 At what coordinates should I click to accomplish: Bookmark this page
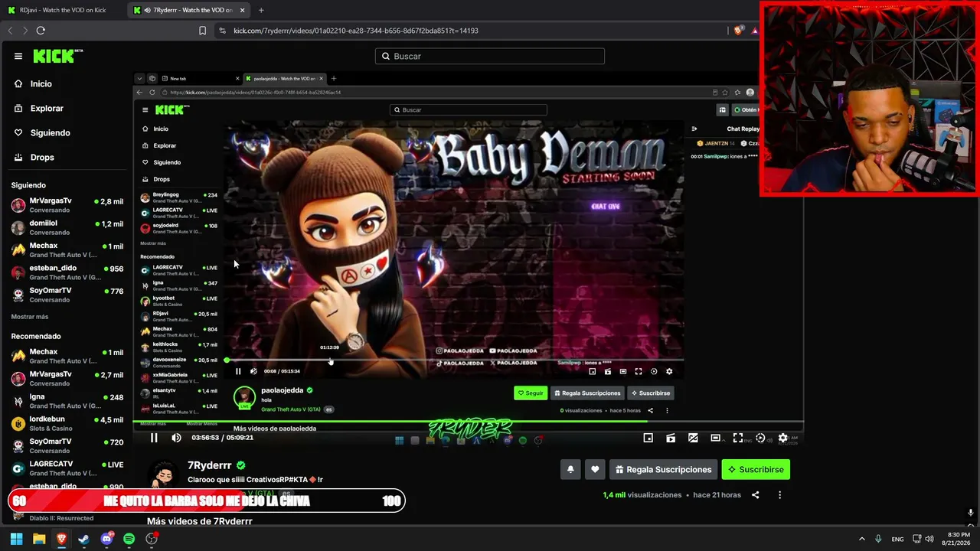coord(202,31)
